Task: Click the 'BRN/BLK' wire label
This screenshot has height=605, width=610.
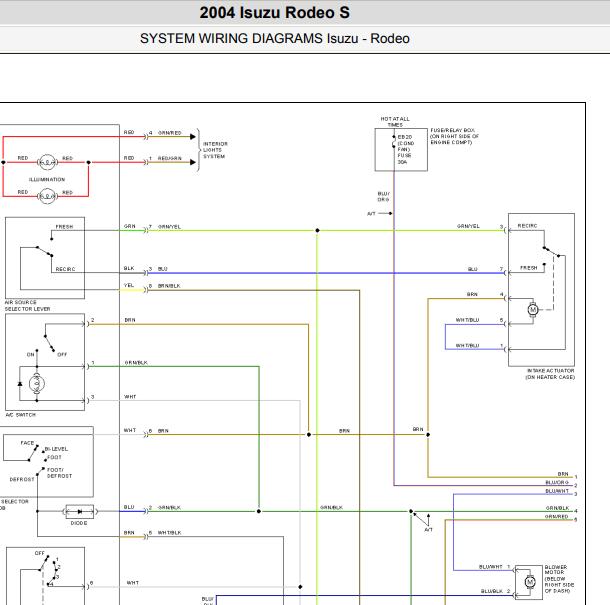Action: (169, 286)
